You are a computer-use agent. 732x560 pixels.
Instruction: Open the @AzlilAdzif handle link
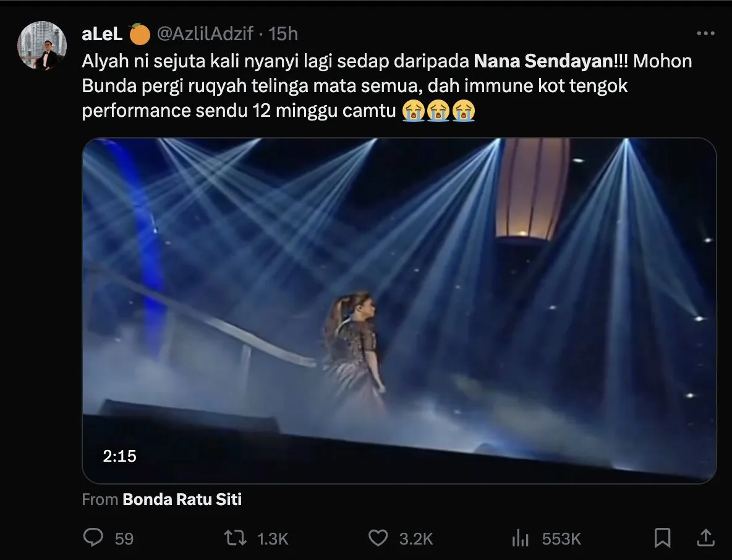coord(205,34)
